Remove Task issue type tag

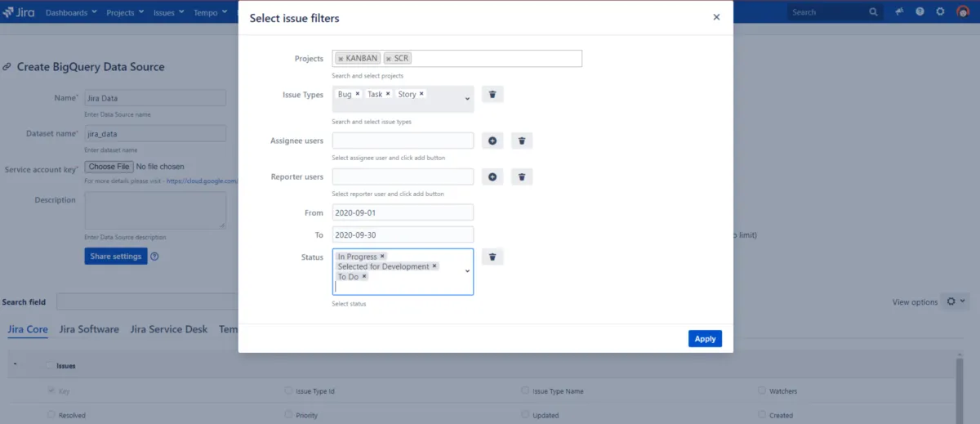388,94
